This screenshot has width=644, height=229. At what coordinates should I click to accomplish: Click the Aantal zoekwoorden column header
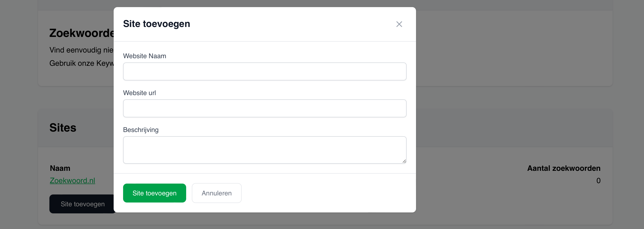point(563,168)
